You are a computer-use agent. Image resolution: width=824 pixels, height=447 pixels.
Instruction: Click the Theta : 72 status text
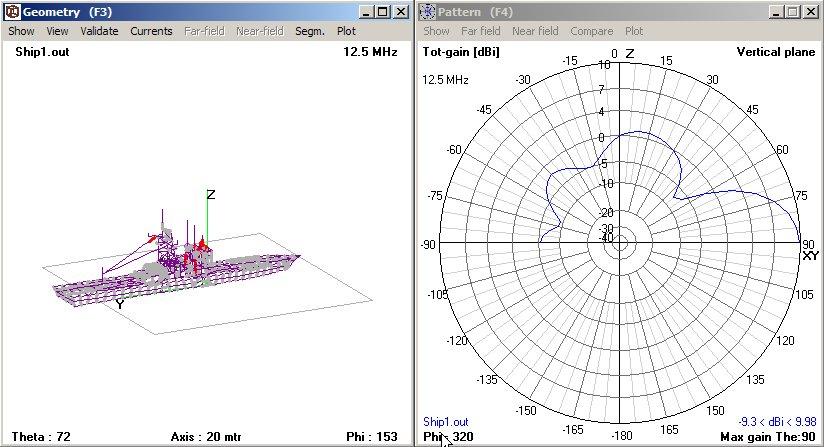tap(41, 436)
